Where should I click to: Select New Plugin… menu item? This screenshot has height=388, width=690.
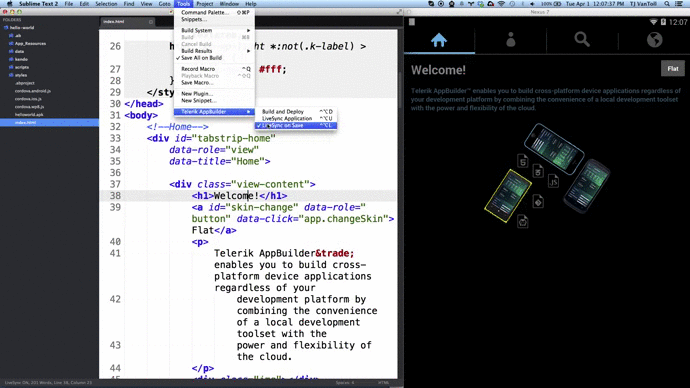pyautogui.click(x=214, y=94)
